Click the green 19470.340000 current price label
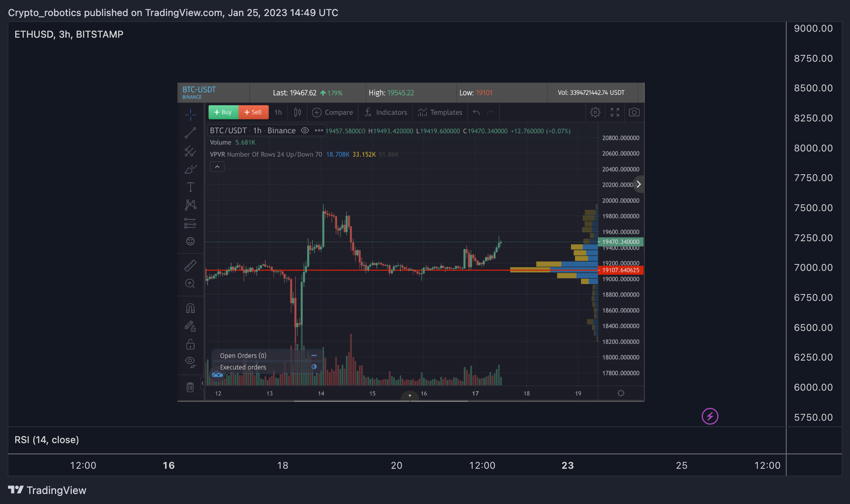This screenshot has width=850, height=504. 621,242
